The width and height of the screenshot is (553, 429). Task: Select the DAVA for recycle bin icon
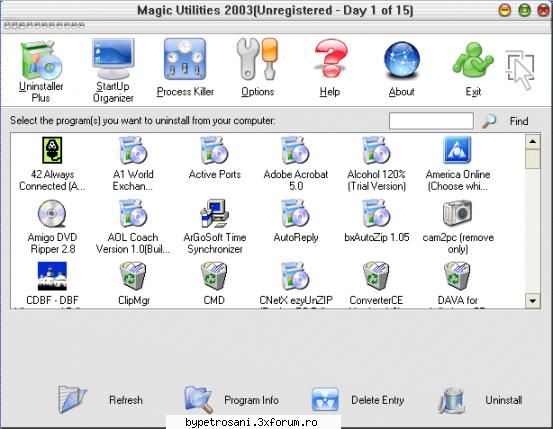(457, 276)
